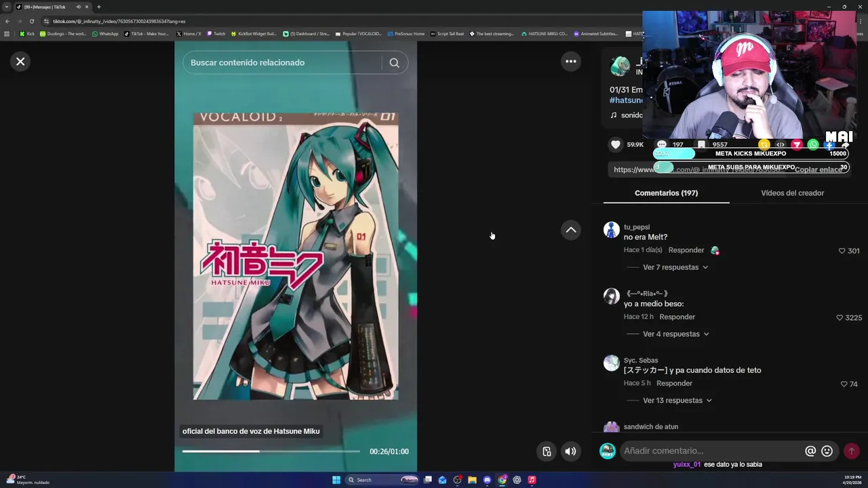The height and width of the screenshot is (488, 868).
Task: Open File Explorer from the taskbar
Action: coord(472,480)
